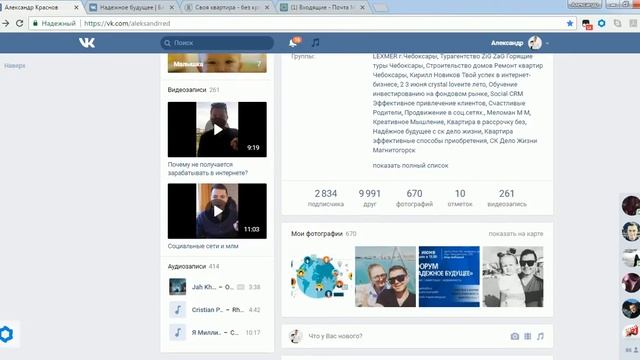Open the 10 отметок counter
The image size is (640, 360).
(x=460, y=198)
